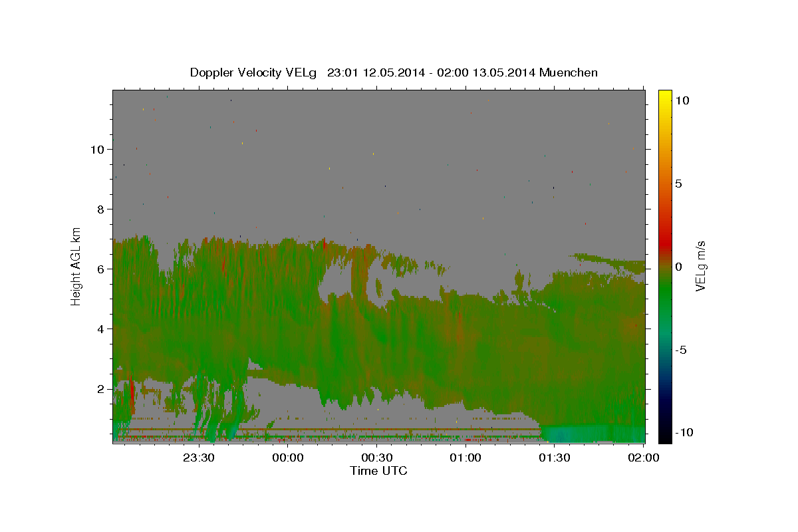This screenshot has height=532, width=798.
Task: Click the height tick label 4
Action: (x=101, y=329)
